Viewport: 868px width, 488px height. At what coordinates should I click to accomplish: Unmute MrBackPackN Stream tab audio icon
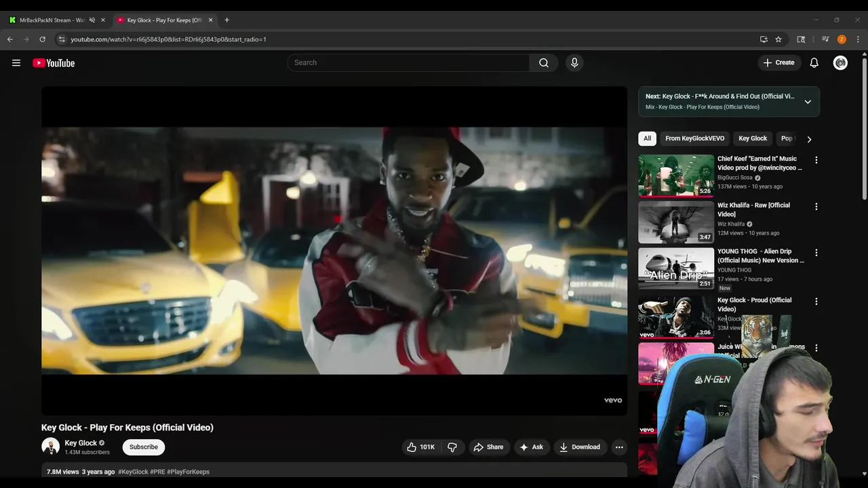click(x=92, y=20)
